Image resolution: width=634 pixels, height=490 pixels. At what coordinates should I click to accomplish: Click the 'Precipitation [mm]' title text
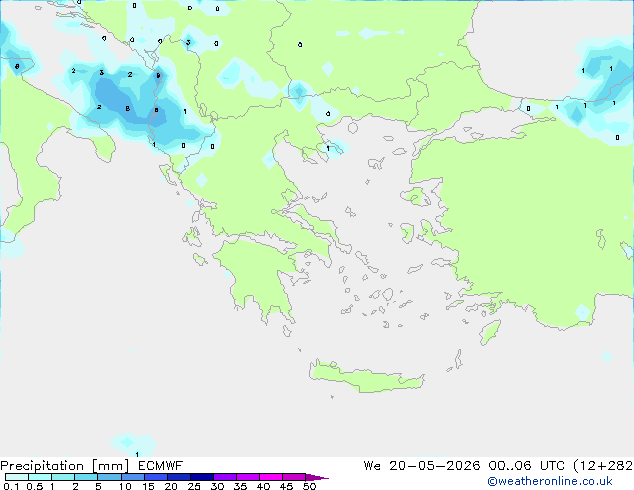pos(65,466)
